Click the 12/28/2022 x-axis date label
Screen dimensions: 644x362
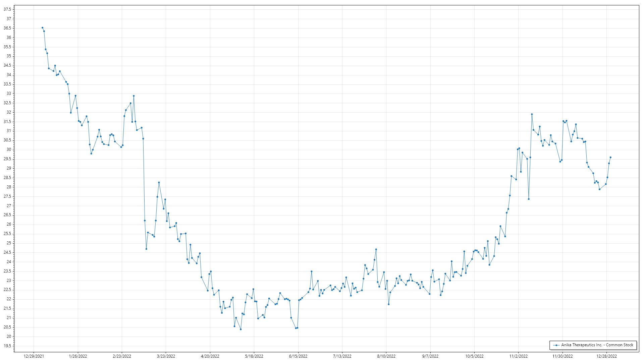click(606, 356)
